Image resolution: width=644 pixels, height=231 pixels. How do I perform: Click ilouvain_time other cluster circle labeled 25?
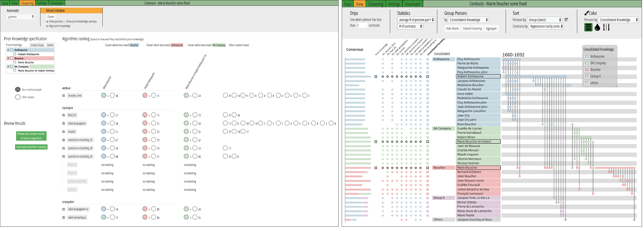[225, 95]
